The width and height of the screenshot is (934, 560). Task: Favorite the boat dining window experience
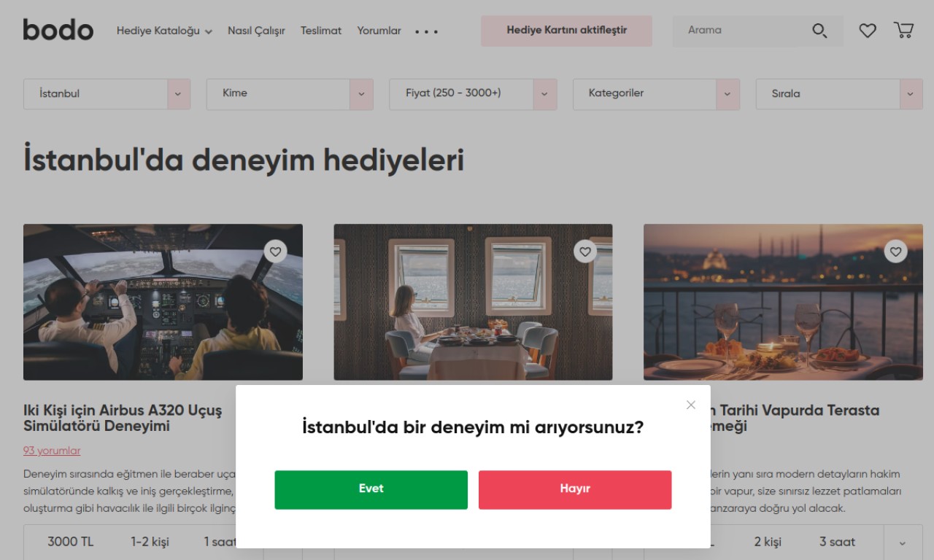tap(585, 252)
